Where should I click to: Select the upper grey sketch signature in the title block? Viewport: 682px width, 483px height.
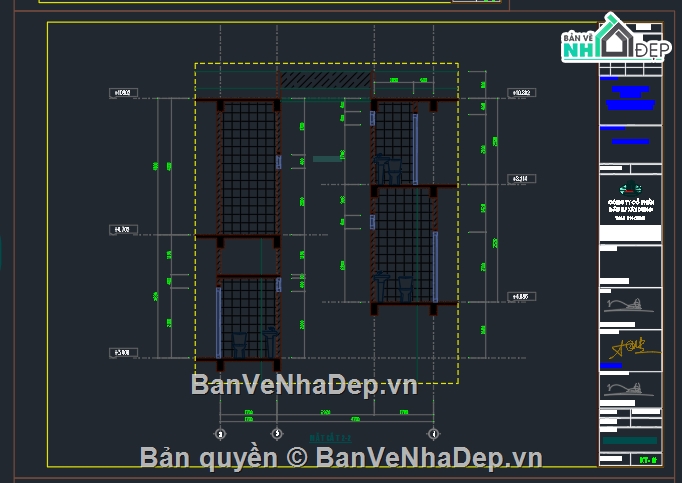pyautogui.click(x=630, y=305)
